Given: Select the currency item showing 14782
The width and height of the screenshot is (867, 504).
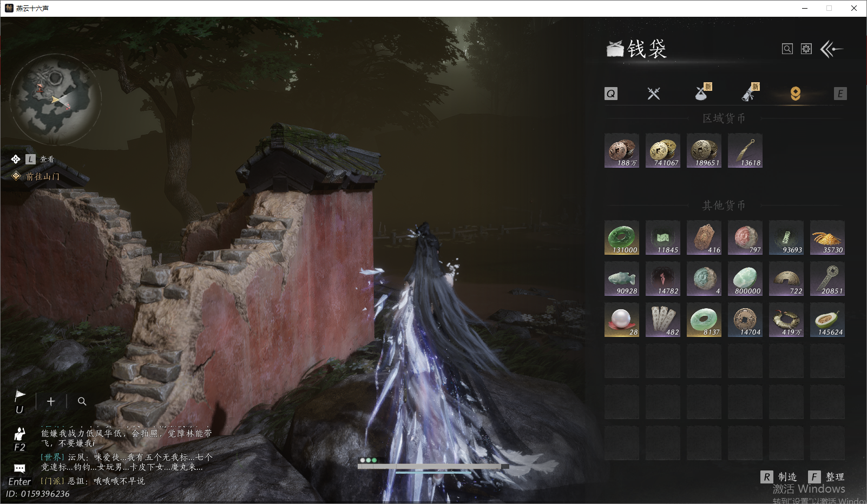Looking at the screenshot, I should 663,278.
